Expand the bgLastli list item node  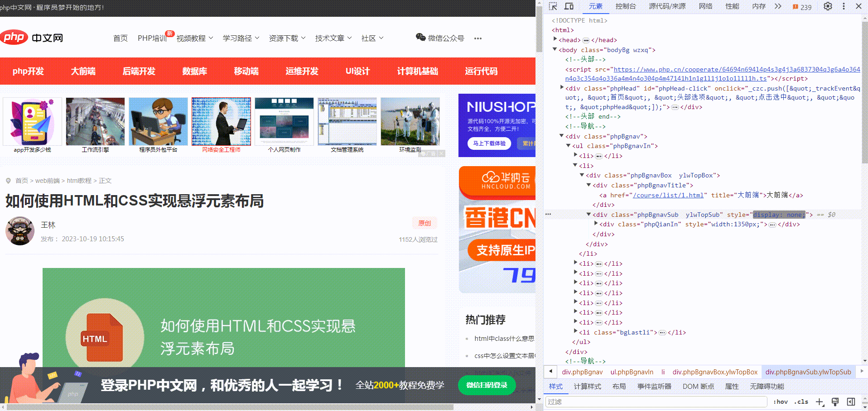[575, 332]
